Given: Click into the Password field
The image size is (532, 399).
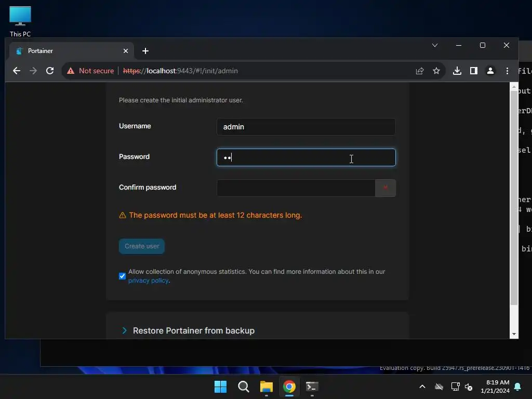Looking at the screenshot, I should click(306, 157).
